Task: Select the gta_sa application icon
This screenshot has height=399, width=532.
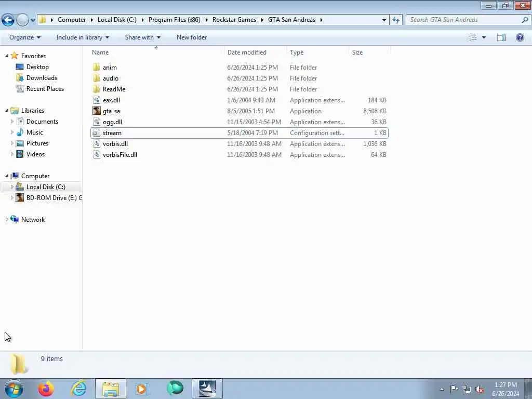Action: pos(97,111)
